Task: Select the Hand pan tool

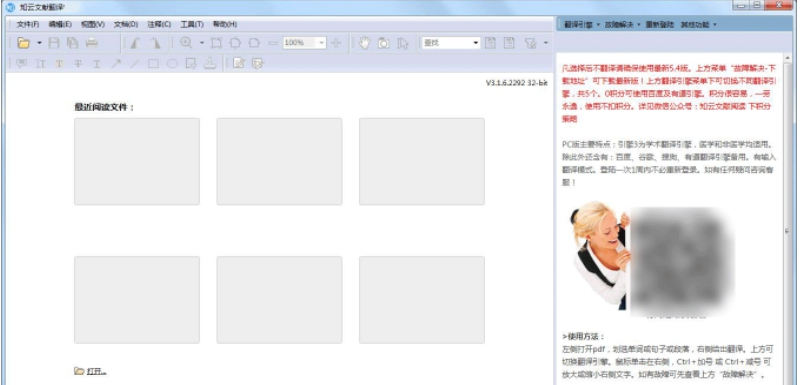Action: pos(364,43)
